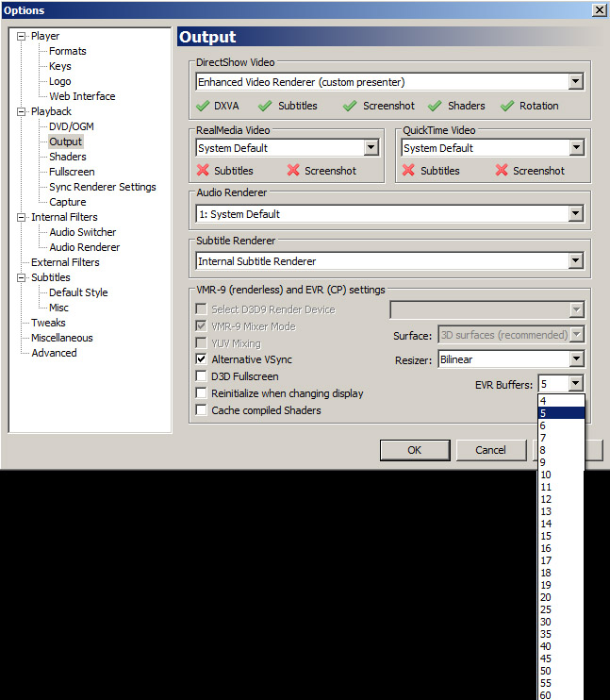Open Misc subtitle settings
This screenshot has width=610, height=700.
click(58, 308)
